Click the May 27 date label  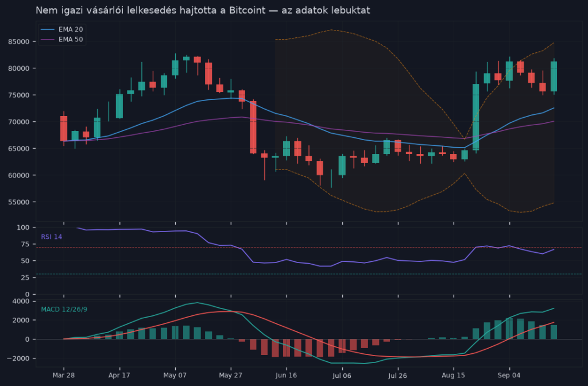[x=231, y=376]
